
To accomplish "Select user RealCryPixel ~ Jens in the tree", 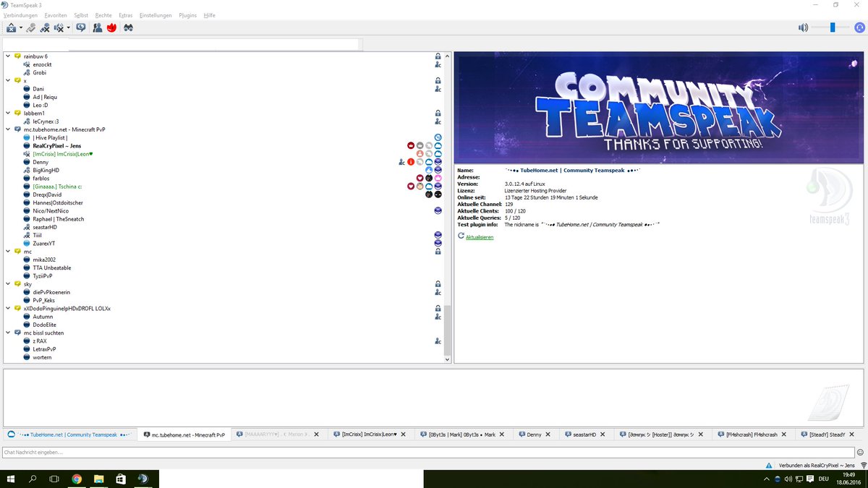I will pos(57,146).
